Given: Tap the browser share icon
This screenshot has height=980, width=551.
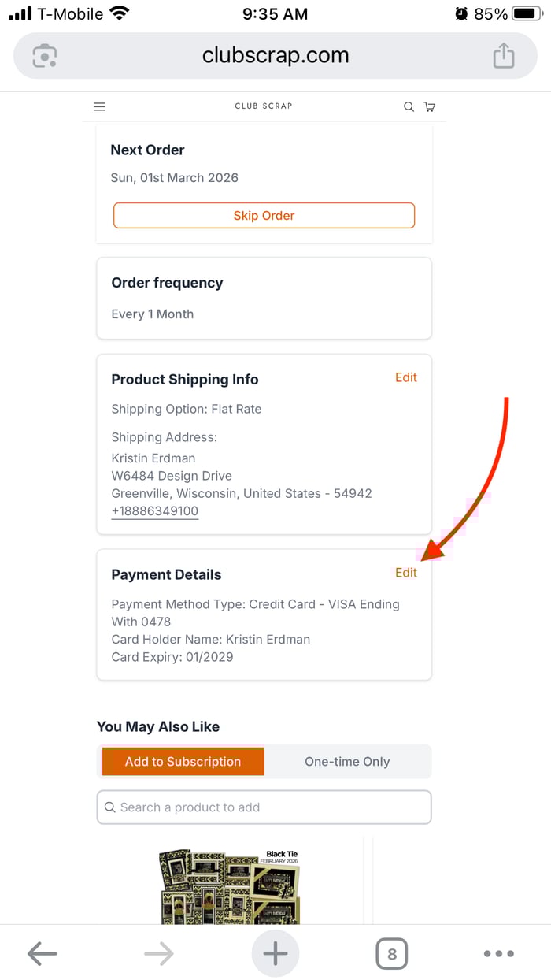Looking at the screenshot, I should 503,56.
